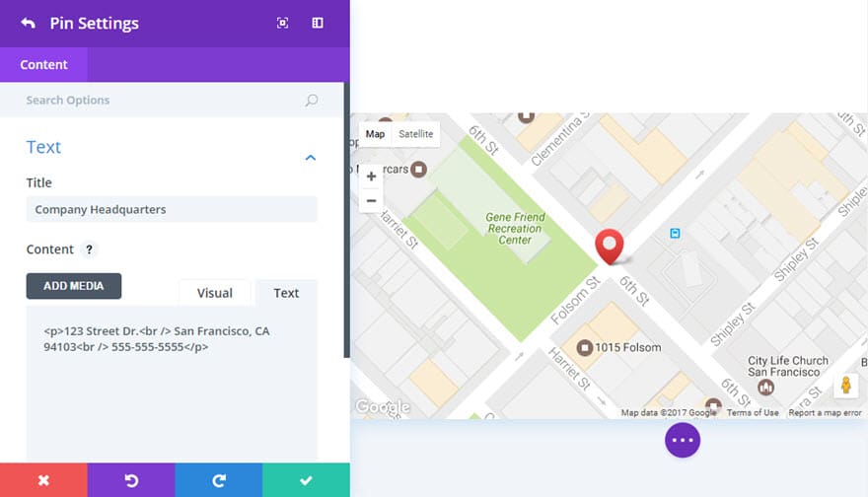Open the Content help question mark
868x497 pixels.
pyautogui.click(x=89, y=249)
